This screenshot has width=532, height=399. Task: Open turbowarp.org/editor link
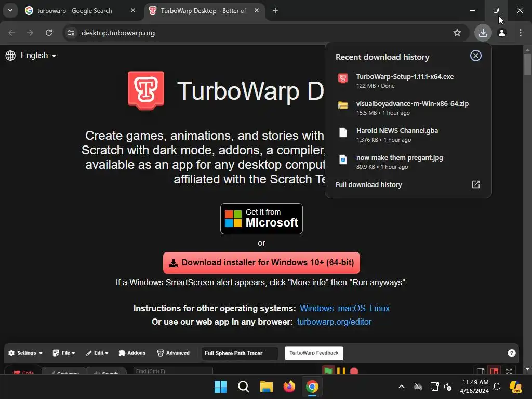(x=334, y=322)
